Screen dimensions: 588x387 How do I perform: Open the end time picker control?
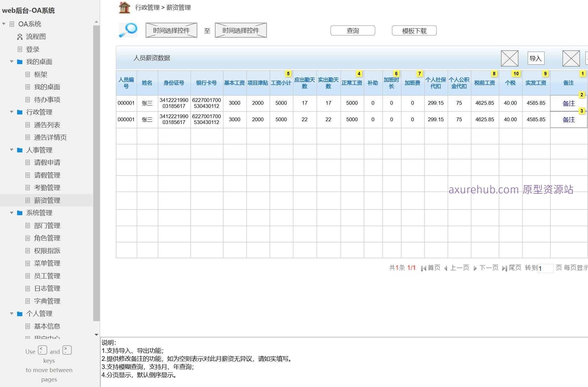click(241, 30)
